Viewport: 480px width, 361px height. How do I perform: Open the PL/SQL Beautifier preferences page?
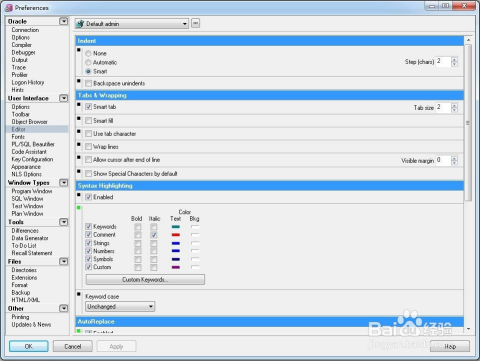(33, 144)
